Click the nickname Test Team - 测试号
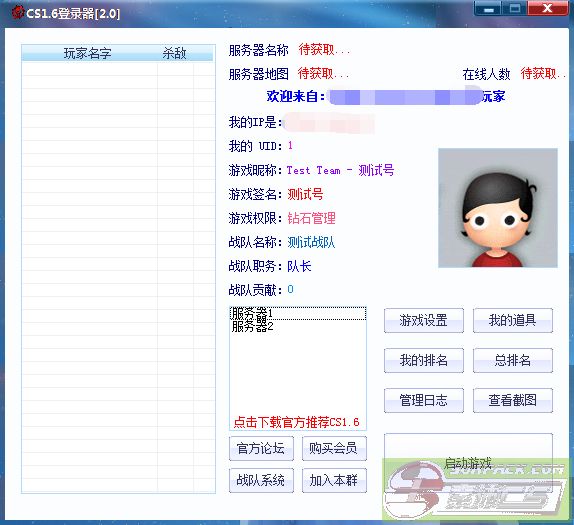The image size is (574, 525). (x=340, y=170)
